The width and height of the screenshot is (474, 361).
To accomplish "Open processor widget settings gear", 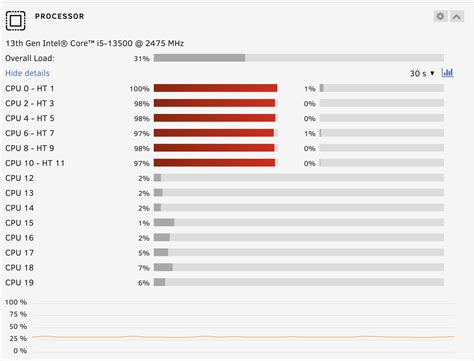I will click(x=440, y=16).
